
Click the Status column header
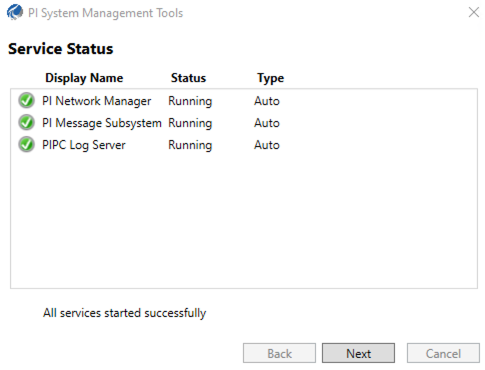(x=188, y=78)
